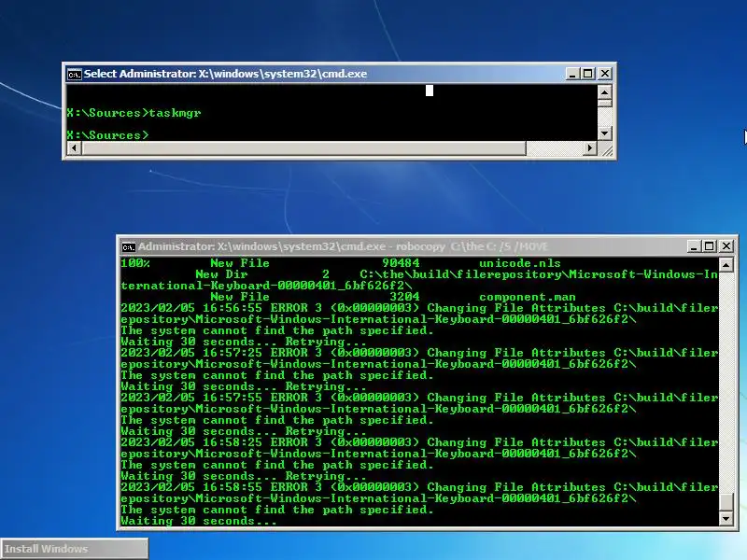Click the error line timestamped 16:57:25
This screenshot has height=560, width=747.
(419, 353)
